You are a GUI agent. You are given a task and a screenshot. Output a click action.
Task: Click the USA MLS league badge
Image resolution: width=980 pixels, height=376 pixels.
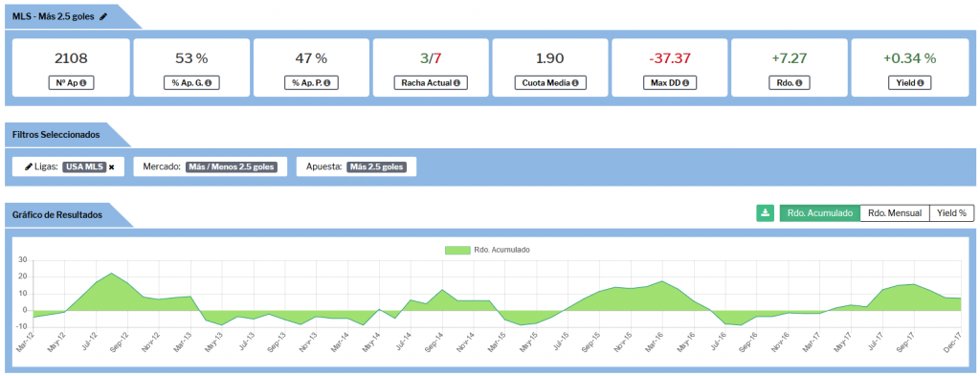(x=84, y=167)
